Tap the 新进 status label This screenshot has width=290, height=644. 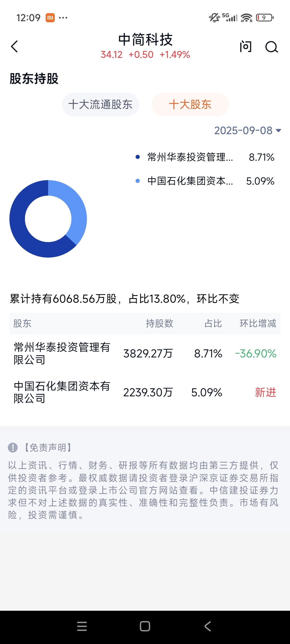coord(265,393)
